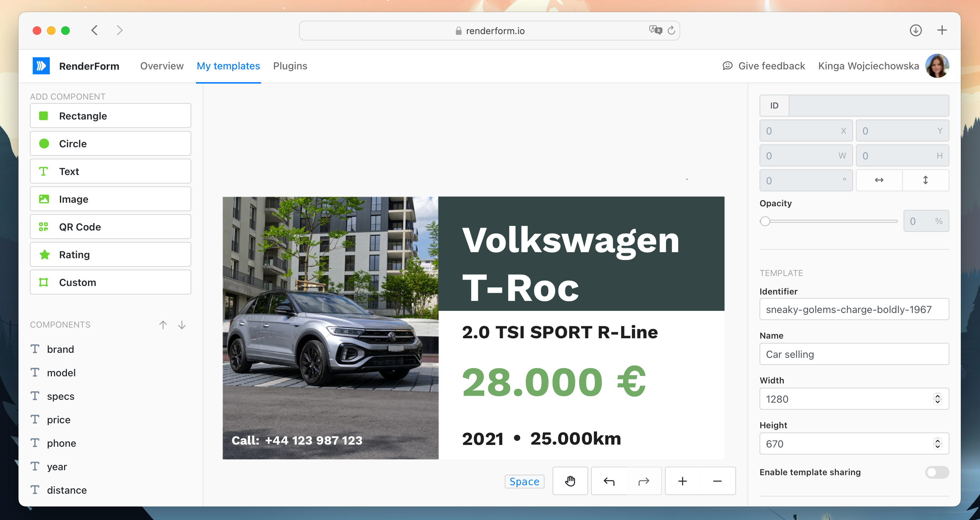Select the Rectangle component tool
This screenshot has height=520, width=980.
pos(111,115)
